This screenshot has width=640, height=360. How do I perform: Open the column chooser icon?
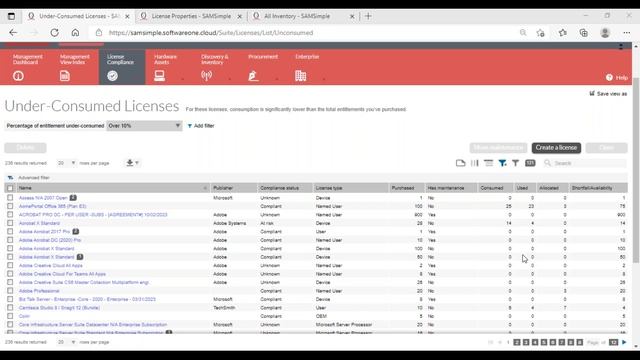474,163
